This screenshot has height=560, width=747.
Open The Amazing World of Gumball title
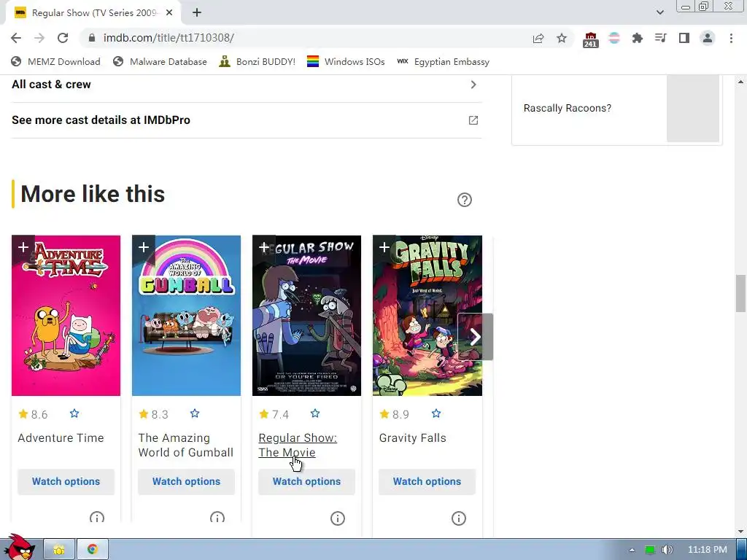[186, 446]
